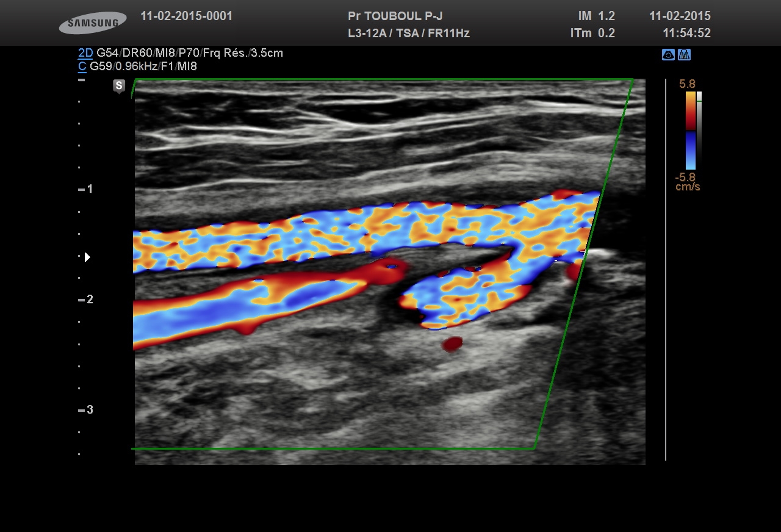Click the focal zone arrow on depth scale
781x532 pixels.
click(87, 257)
